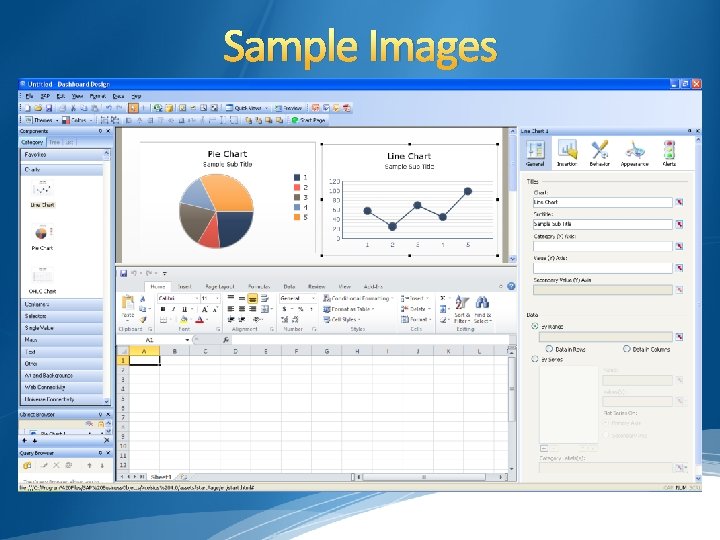Screen dimensions: 720x540
Task: Open the font size dropdown
Action: click(x=217, y=298)
